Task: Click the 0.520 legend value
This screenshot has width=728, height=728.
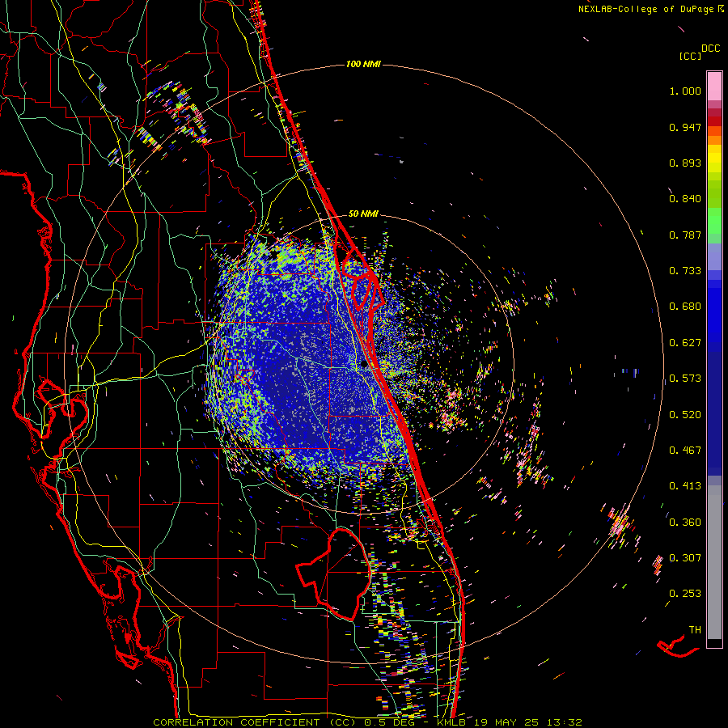Action: point(685,415)
